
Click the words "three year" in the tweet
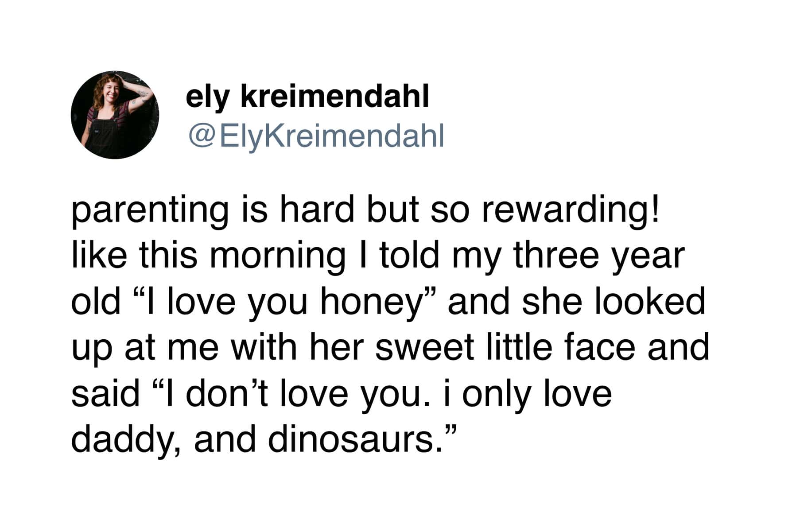tap(598, 256)
